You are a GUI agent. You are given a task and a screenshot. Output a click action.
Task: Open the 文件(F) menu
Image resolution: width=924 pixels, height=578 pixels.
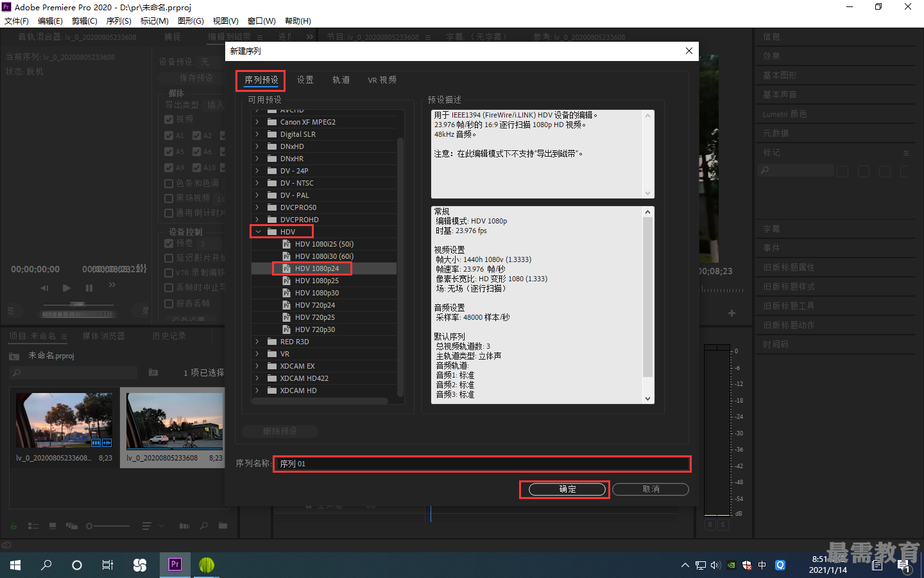click(17, 21)
